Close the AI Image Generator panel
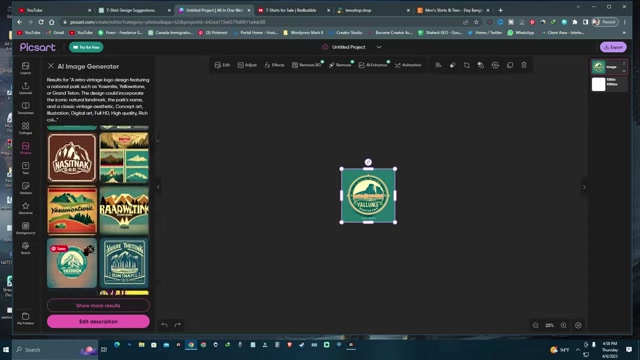The height and width of the screenshot is (360, 640). 51,66
